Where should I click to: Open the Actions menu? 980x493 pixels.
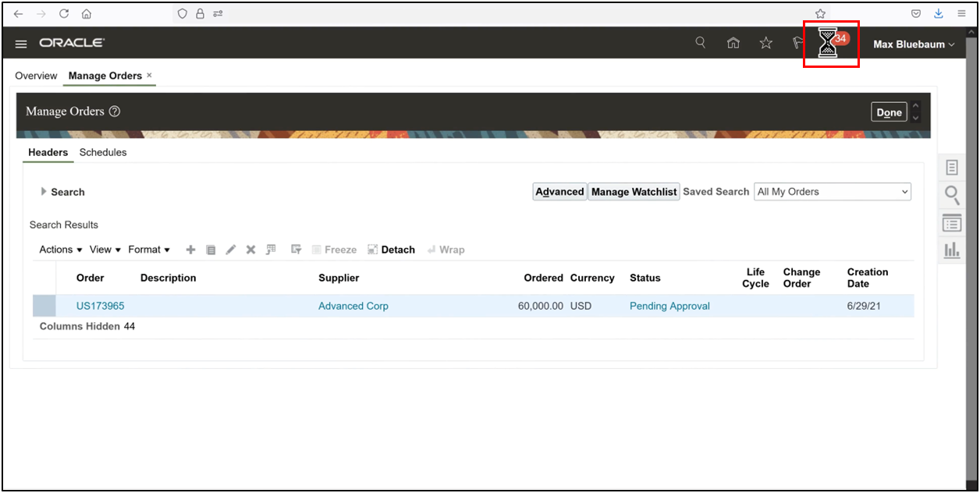55,250
